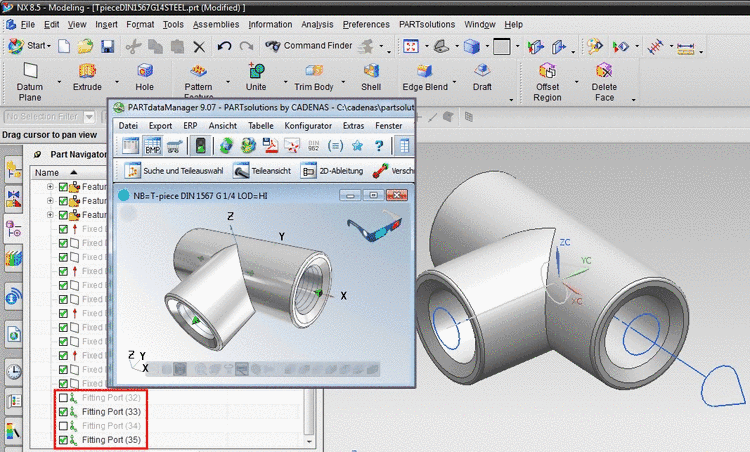Click the Fit view icon

[411, 46]
